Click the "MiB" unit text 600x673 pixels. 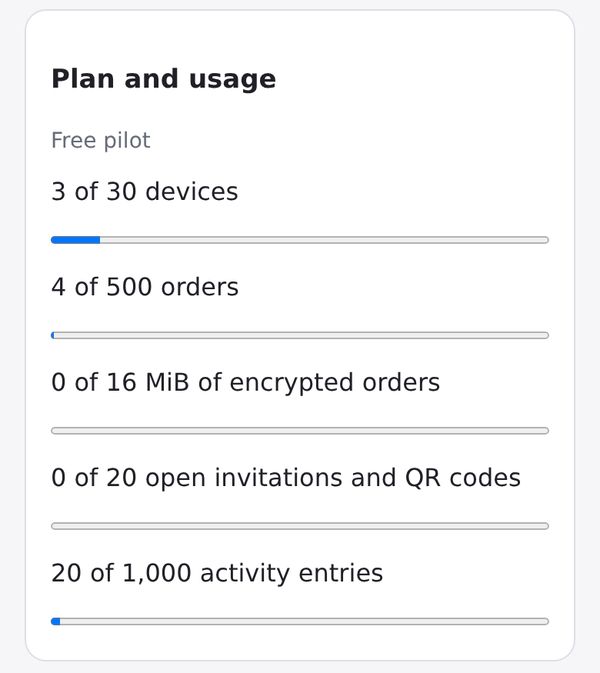pos(167,382)
